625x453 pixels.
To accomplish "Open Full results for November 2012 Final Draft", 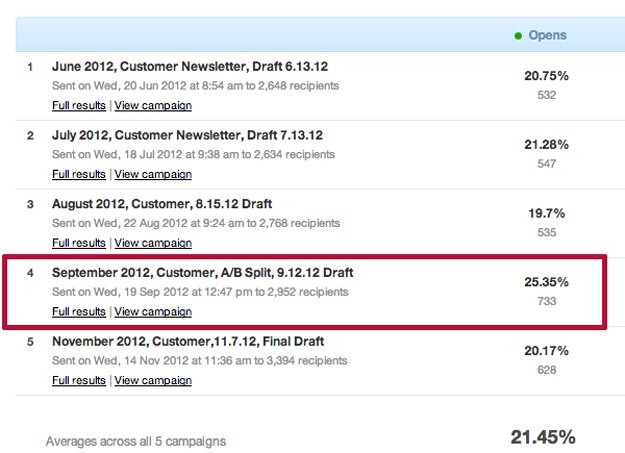I will click(79, 380).
